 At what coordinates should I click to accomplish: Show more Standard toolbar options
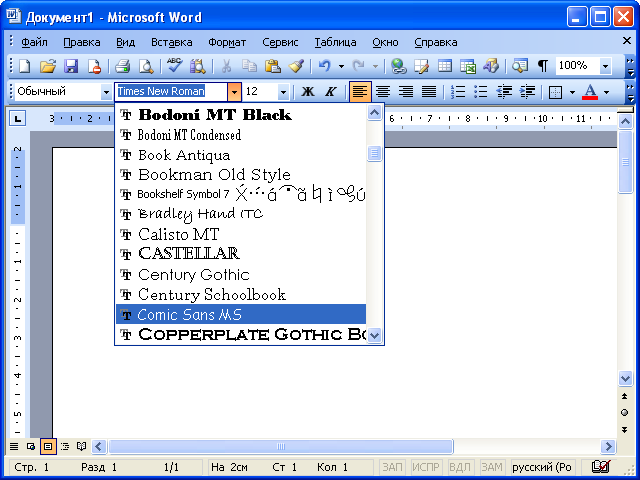pos(630,67)
